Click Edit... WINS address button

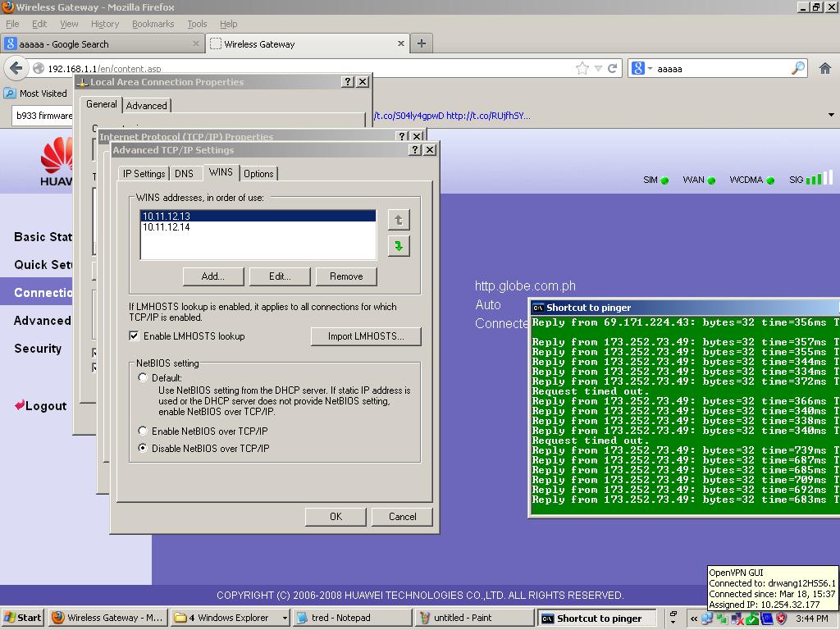click(280, 276)
